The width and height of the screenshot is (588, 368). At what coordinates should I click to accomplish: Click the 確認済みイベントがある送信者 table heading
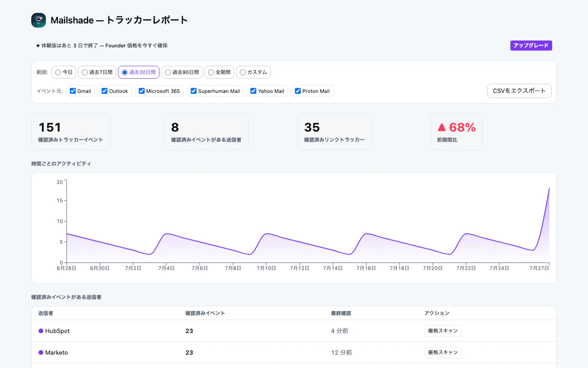(66, 297)
